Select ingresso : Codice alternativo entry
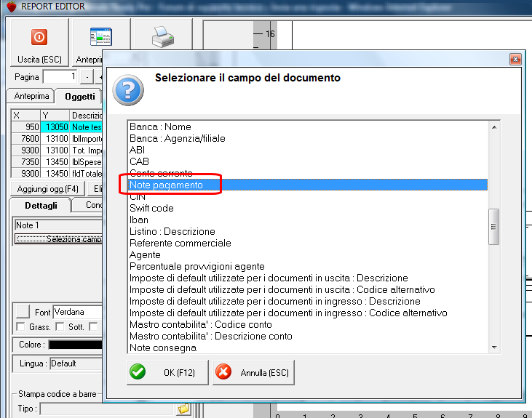This screenshot has width=532, height=418. pos(308,313)
